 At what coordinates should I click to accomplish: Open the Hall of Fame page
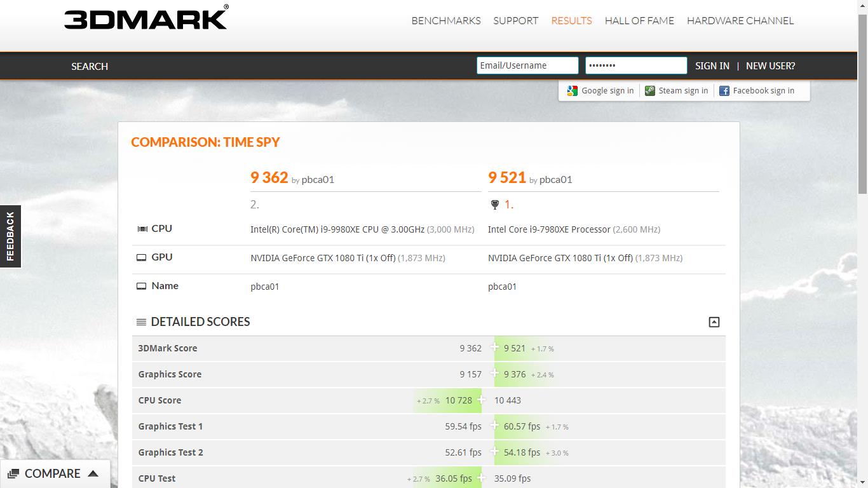639,20
